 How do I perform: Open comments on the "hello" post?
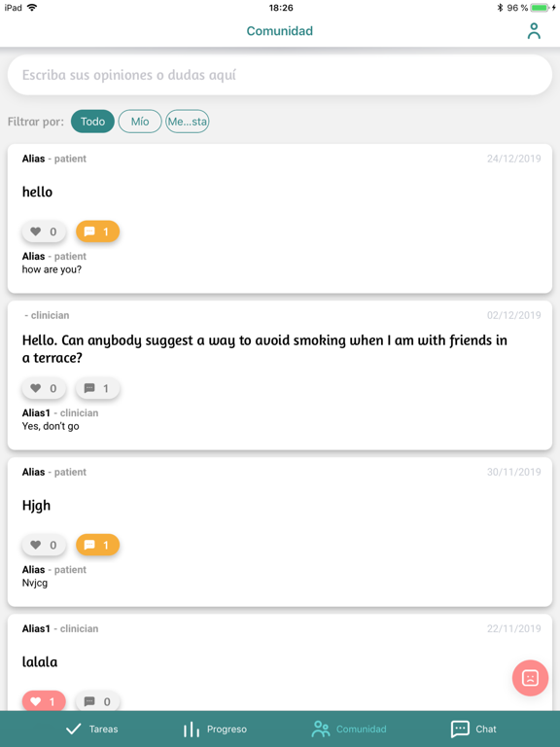pyautogui.click(x=97, y=231)
